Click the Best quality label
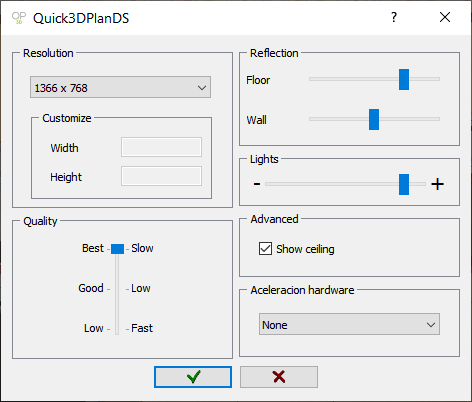Image resolution: width=472 pixels, height=402 pixels. point(93,248)
